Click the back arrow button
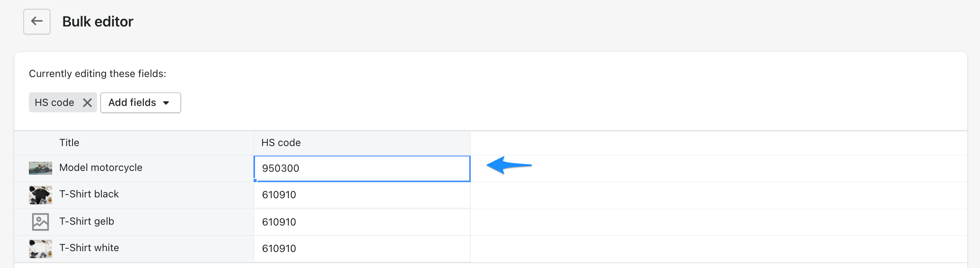 click(37, 22)
